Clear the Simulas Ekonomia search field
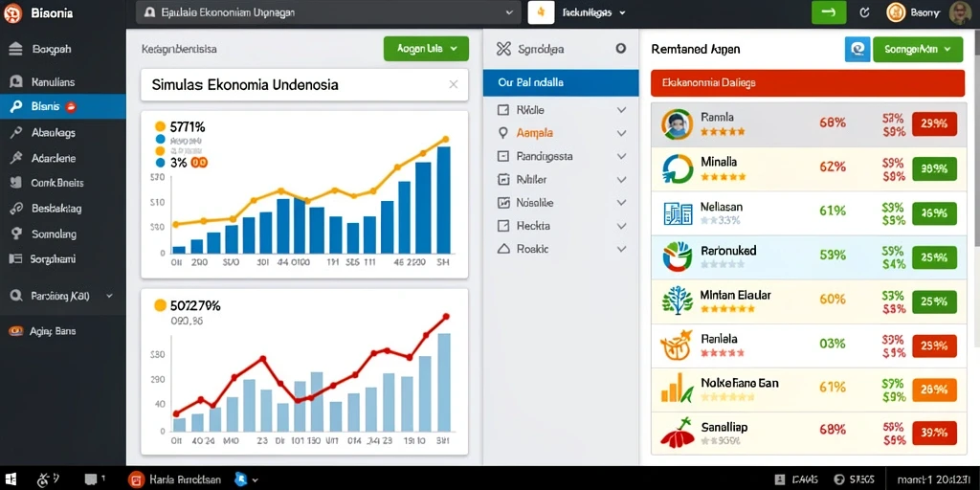This screenshot has width=980, height=490. [x=453, y=84]
